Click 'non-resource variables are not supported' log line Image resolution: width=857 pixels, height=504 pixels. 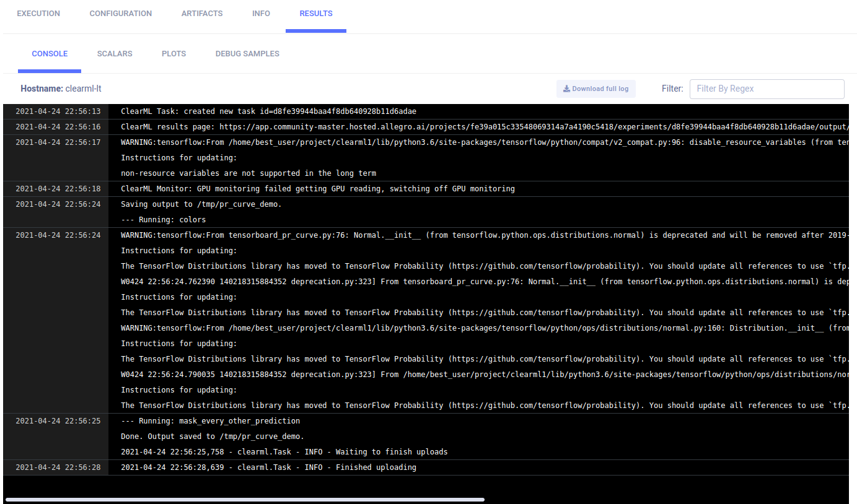point(248,173)
